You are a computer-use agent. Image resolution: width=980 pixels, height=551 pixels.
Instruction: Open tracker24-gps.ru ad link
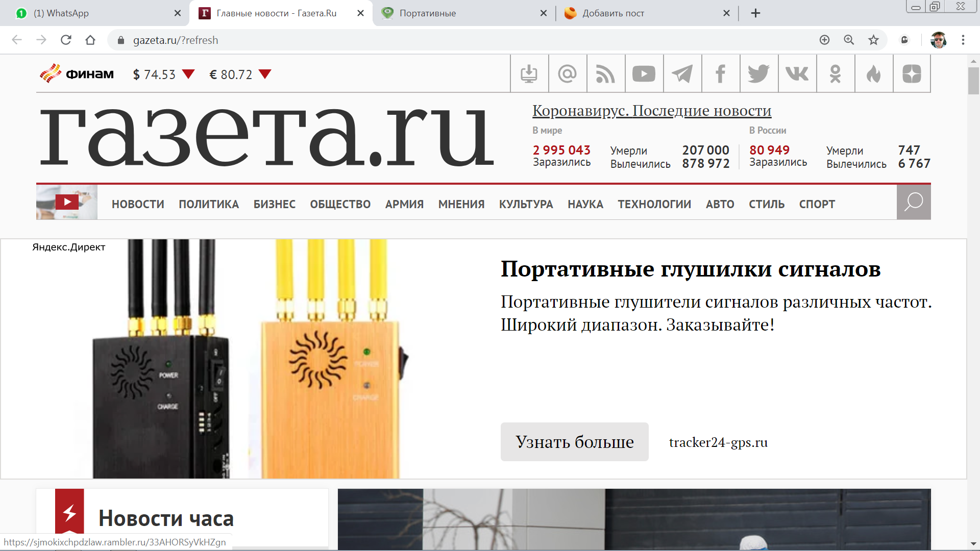tap(718, 442)
